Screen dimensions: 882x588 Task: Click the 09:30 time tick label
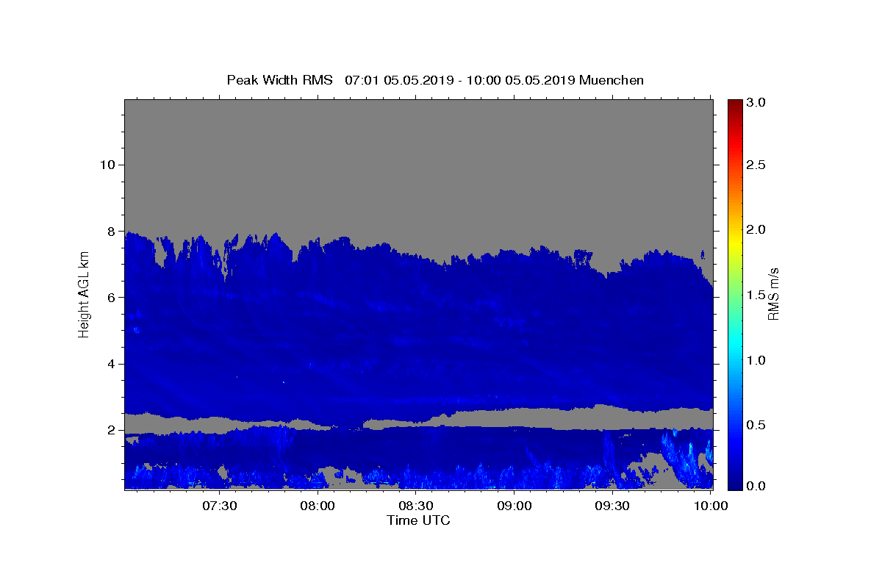[612, 506]
